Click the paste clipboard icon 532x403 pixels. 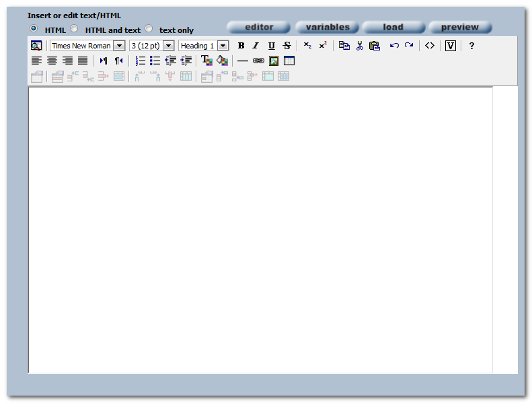click(x=375, y=46)
